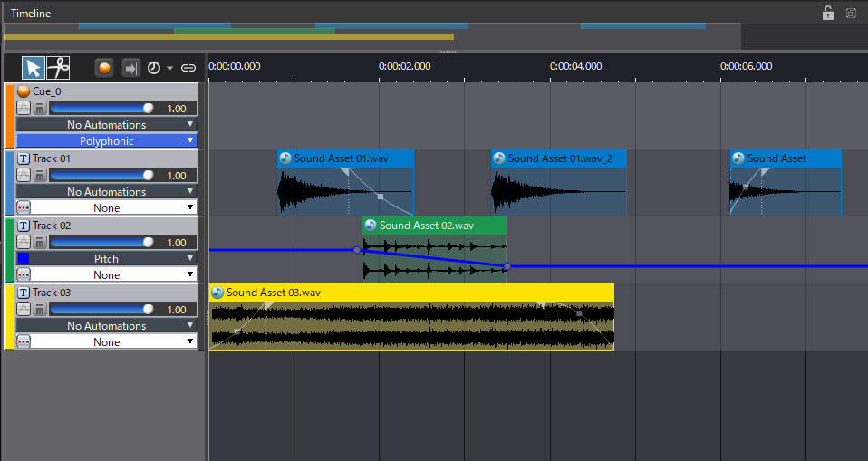Image resolution: width=868 pixels, height=461 pixels.
Task: Click the follow playhead arrow button
Action: click(x=131, y=68)
